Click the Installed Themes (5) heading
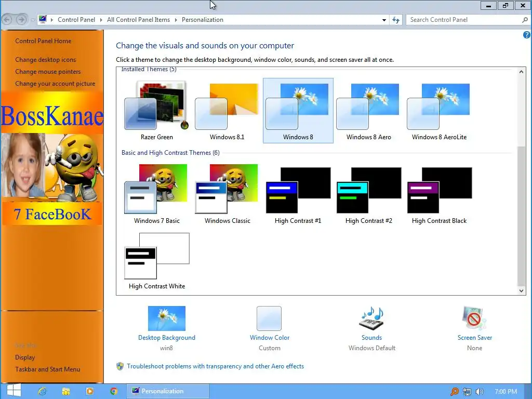The height and width of the screenshot is (399, 532). [149, 70]
